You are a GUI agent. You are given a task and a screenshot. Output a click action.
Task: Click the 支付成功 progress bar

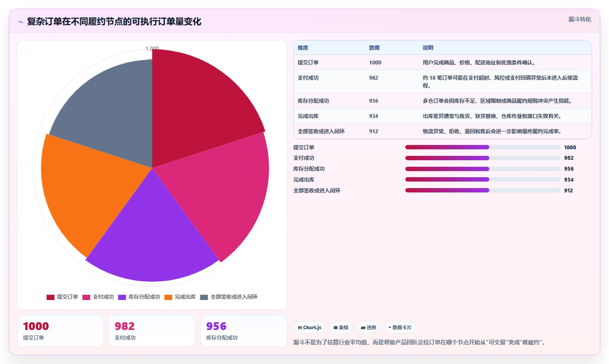483,158
